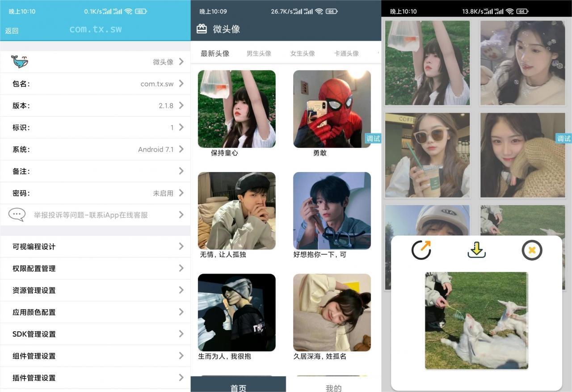Screen dimensions: 572x392
Task: Select gallery photo of girl with sunglasses
Action: [x=428, y=155]
